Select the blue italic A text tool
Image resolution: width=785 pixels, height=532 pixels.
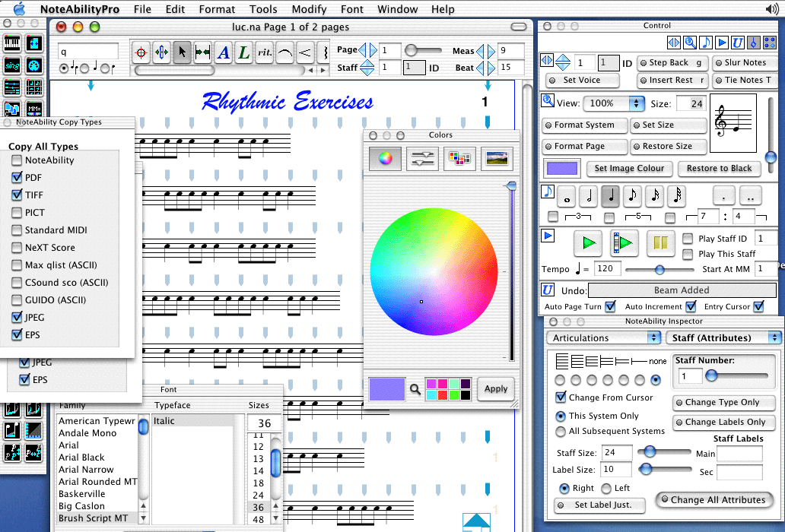coord(224,52)
